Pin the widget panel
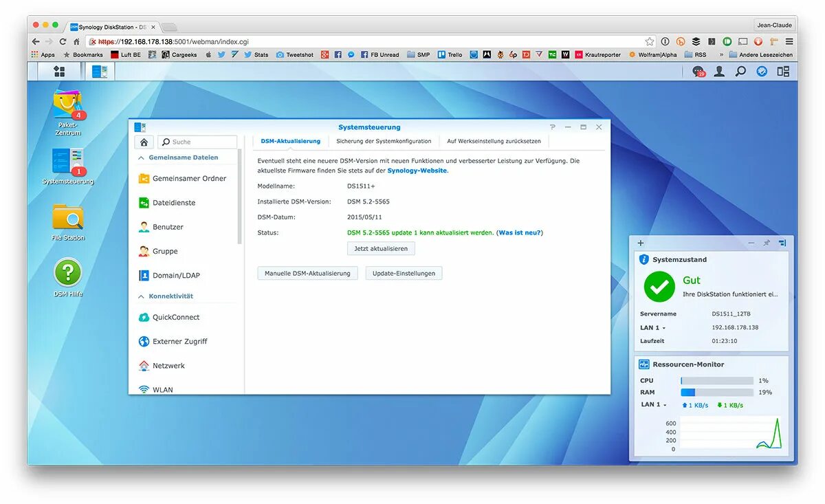 coord(767,243)
